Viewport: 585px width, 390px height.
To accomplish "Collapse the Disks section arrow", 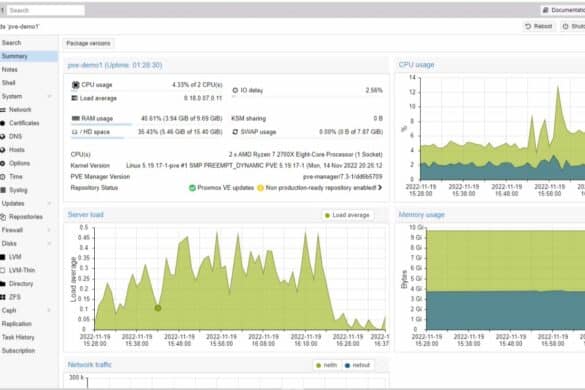I will 50,243.
